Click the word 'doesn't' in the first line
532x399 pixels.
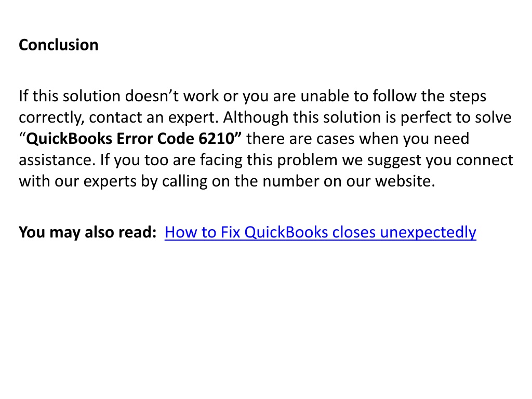point(152,96)
